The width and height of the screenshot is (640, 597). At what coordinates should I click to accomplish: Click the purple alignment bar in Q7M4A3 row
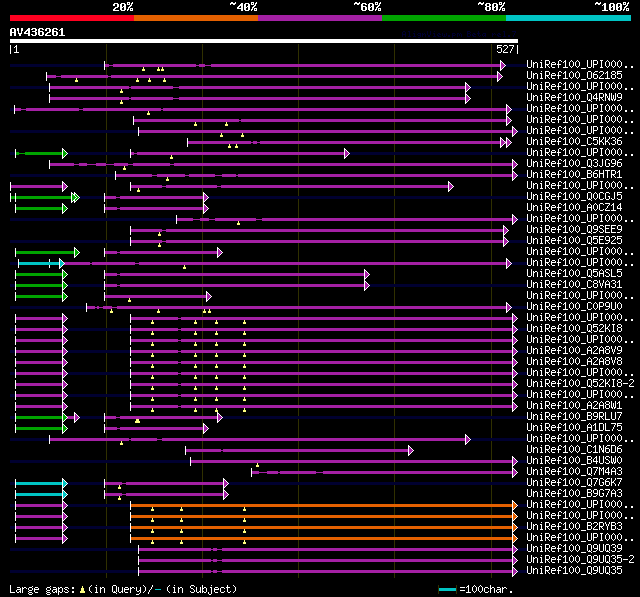click(x=382, y=473)
